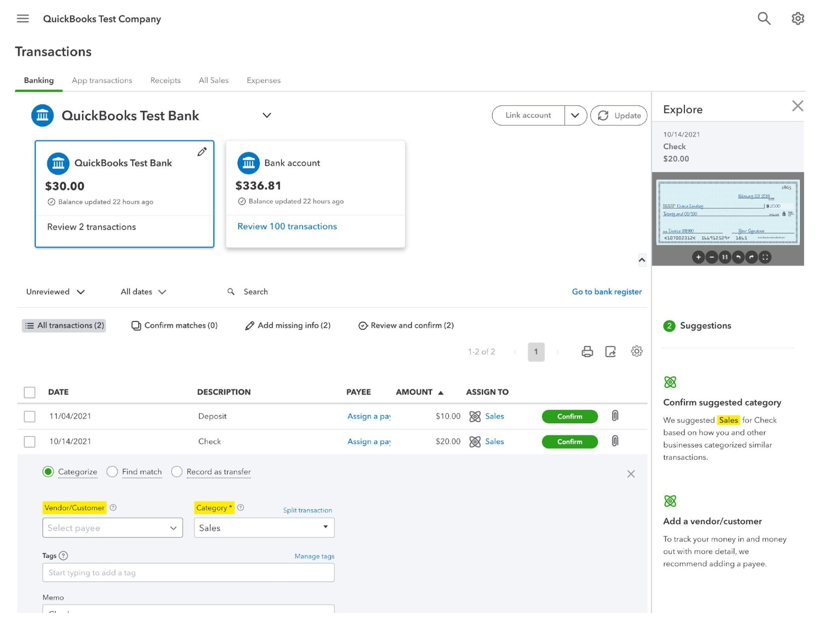Select the Add missing info (2) filter
Viewport: 840px width, 619px height.
click(288, 326)
